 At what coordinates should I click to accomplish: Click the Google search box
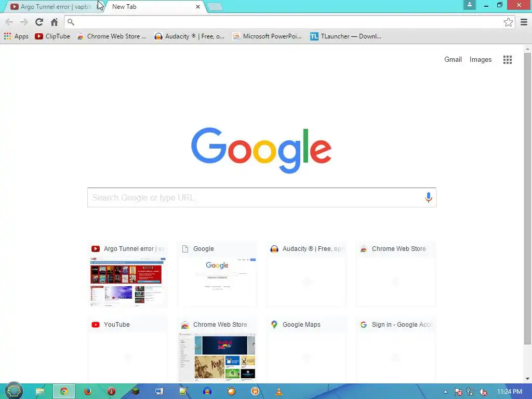coord(262,197)
